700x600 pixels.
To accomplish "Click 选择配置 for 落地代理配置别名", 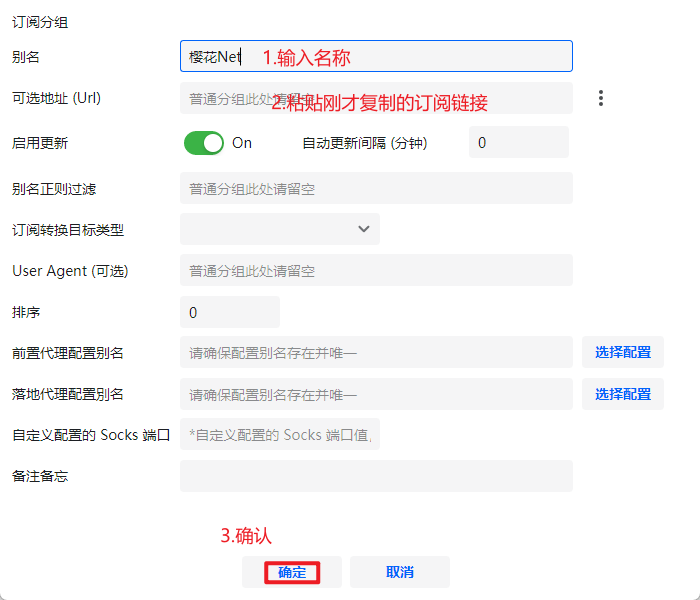I will (622, 394).
